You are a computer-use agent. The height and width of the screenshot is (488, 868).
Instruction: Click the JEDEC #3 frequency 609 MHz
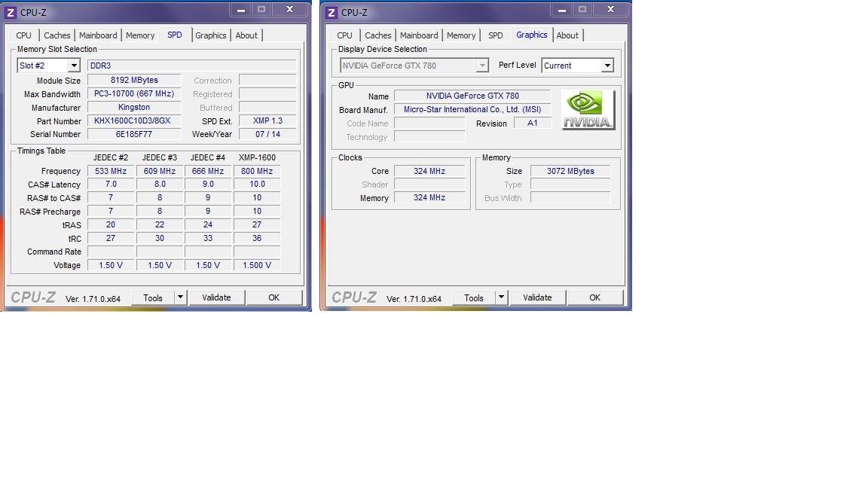160,171
